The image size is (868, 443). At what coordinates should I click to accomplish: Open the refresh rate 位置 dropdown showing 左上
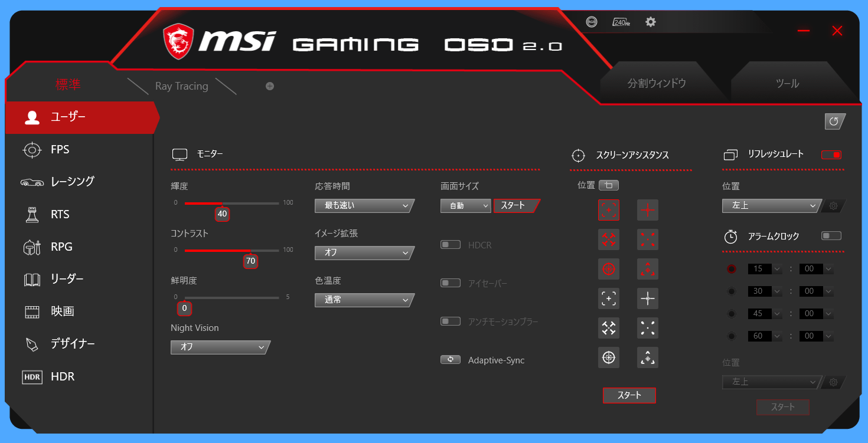click(x=771, y=206)
